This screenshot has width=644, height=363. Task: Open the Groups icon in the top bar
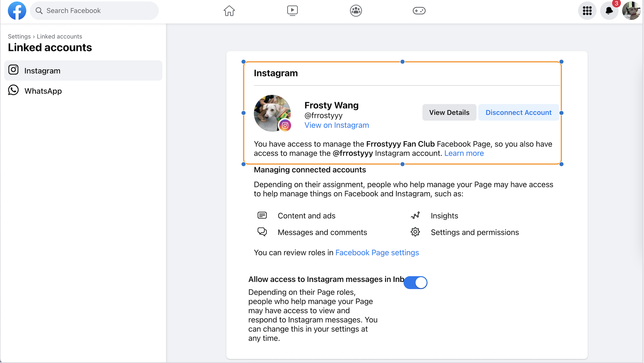click(356, 11)
